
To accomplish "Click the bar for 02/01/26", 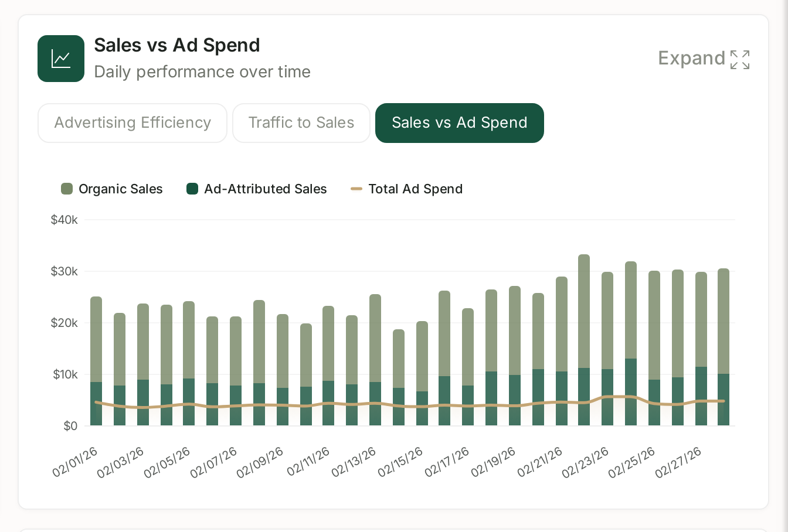I will point(96,361).
